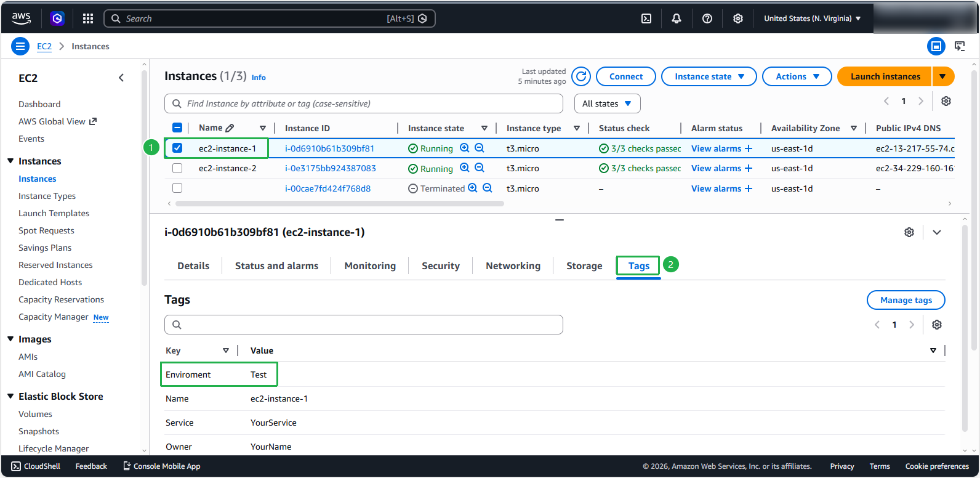Open Cookie preferences in the footer
The width and height of the screenshot is (980, 478).
(x=937, y=466)
